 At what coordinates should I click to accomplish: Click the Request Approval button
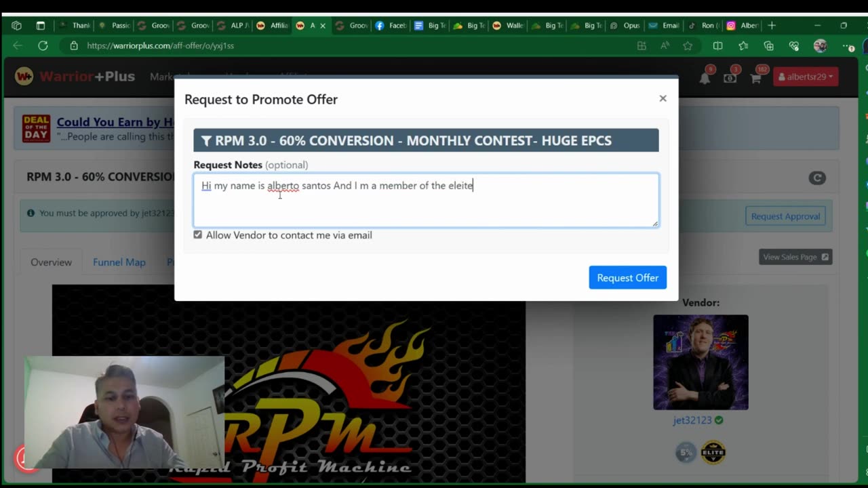pos(785,216)
